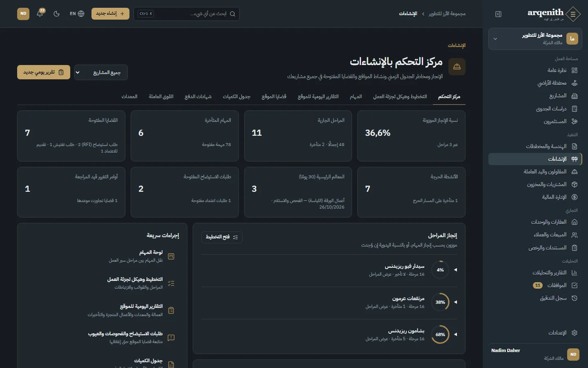Open العقارات والوحدات in the sidebar
This screenshot has height=368, width=588.
[x=535, y=222]
